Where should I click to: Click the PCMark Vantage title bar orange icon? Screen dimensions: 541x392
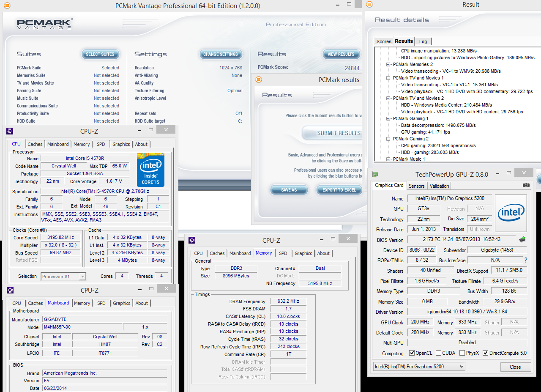[7, 6]
